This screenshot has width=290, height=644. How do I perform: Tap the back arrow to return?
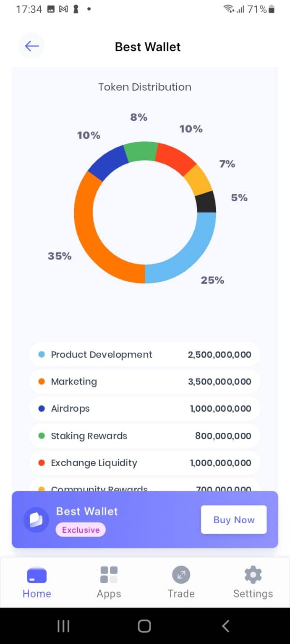tap(31, 46)
